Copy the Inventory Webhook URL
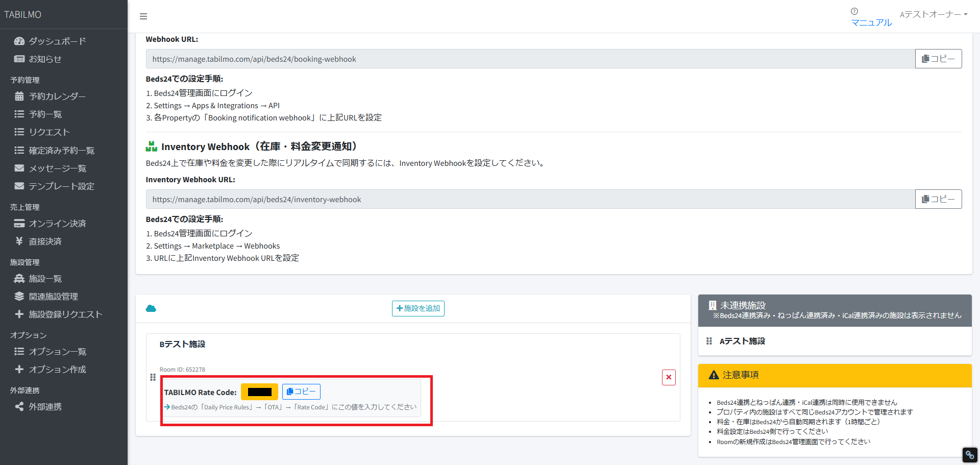The width and height of the screenshot is (980, 465). 938,199
